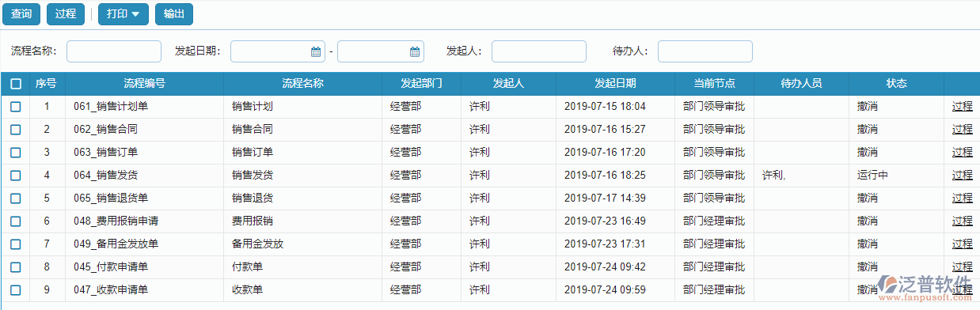Check the row for 061_销售计划单
The image size is (980, 310).
pos(16,107)
